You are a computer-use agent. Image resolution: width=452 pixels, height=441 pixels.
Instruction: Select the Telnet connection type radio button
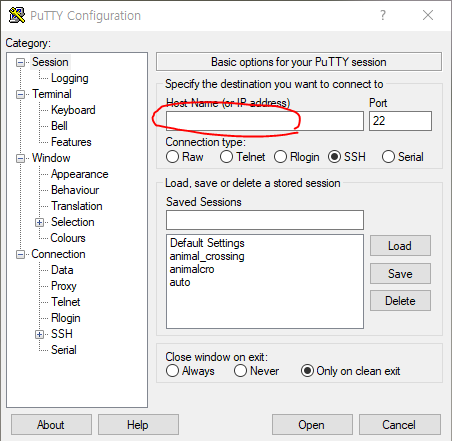[226, 157]
